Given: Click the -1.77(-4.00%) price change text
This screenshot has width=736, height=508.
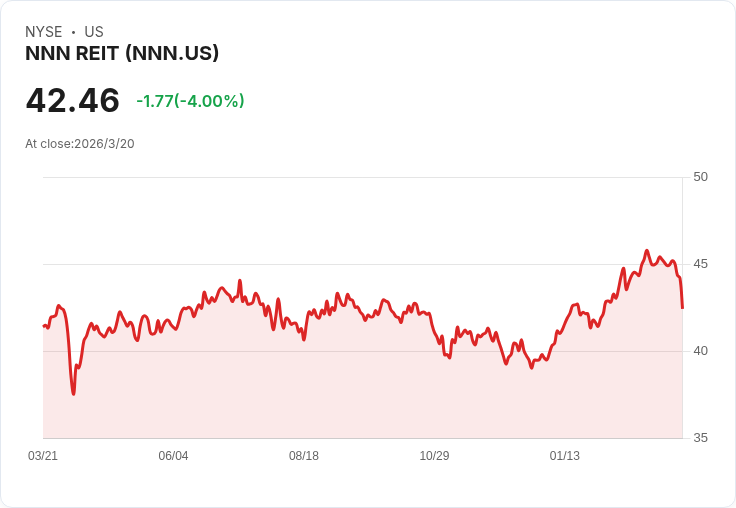Looking at the screenshot, I should [190, 101].
